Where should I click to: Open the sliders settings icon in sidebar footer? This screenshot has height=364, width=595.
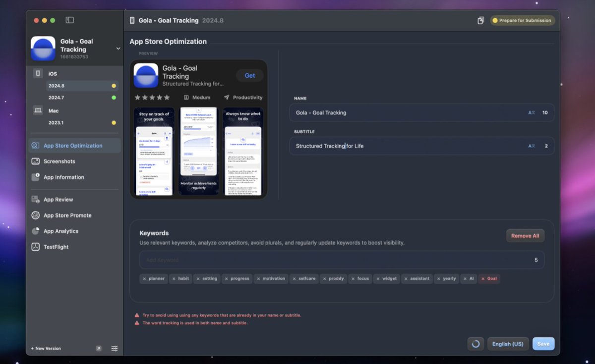pyautogui.click(x=115, y=349)
